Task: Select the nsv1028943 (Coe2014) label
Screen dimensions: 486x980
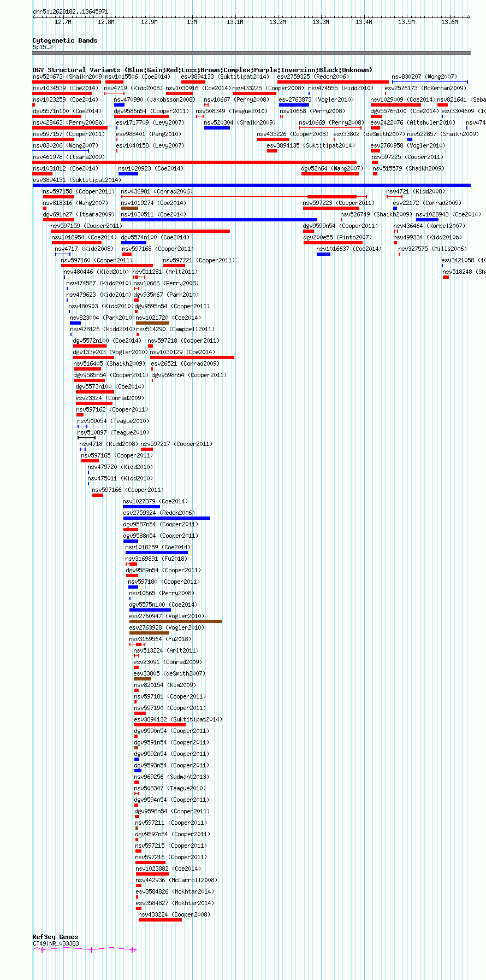Action: [x=448, y=214]
